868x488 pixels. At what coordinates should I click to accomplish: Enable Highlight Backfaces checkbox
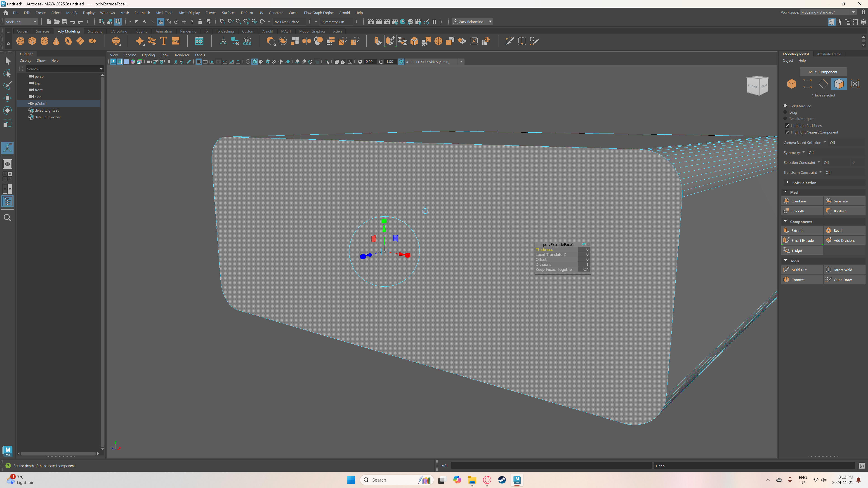coord(786,125)
